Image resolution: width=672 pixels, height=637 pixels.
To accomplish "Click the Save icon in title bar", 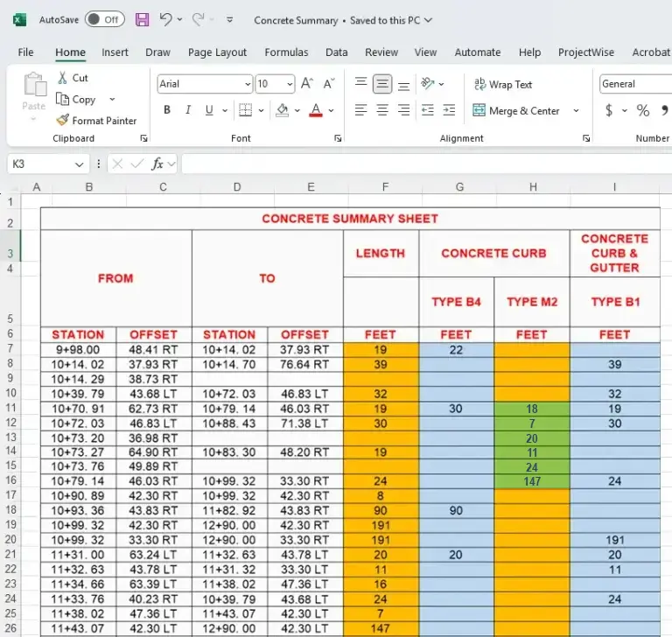I will (x=142, y=19).
